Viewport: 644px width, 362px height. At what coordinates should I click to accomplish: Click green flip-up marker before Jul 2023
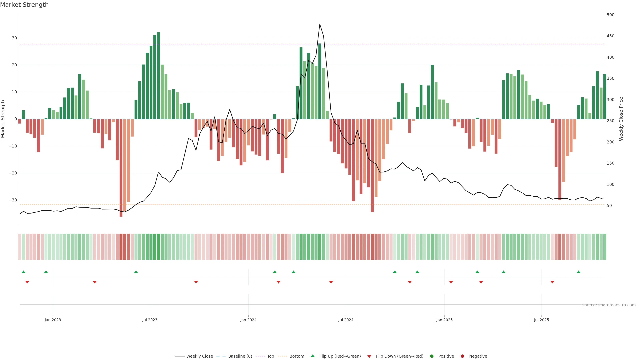(136, 272)
